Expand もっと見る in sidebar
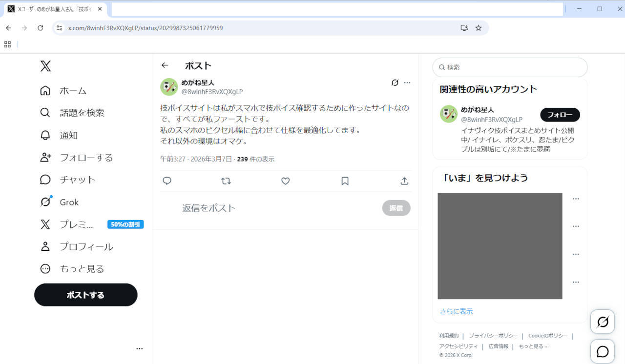 72,269
